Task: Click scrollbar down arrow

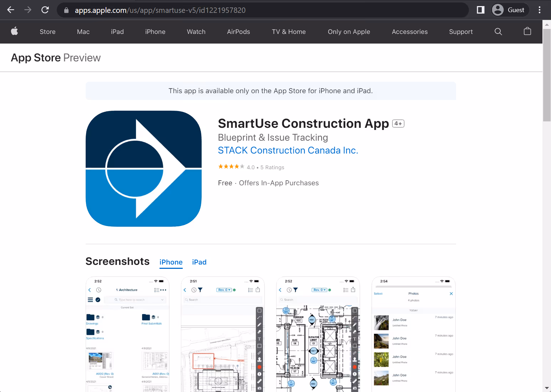Action: [547, 388]
